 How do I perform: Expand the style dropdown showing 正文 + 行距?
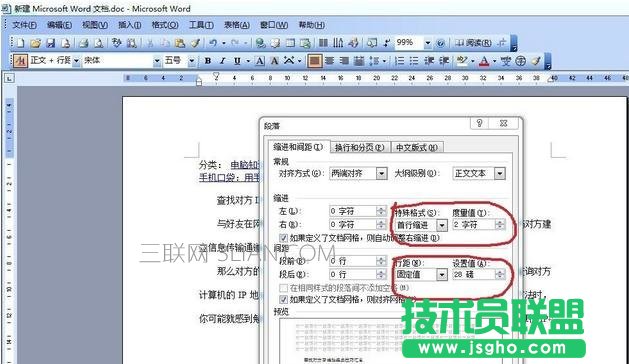pyautogui.click(x=76, y=61)
